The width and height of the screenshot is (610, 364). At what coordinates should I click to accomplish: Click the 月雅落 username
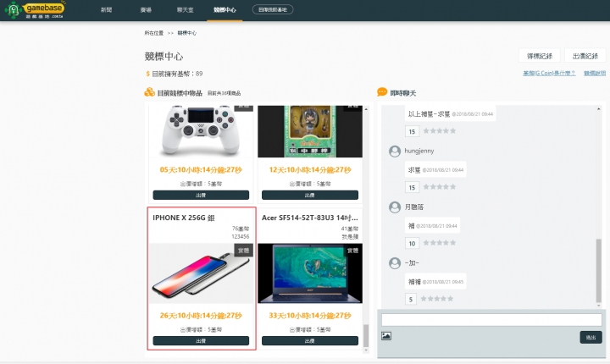click(x=414, y=207)
